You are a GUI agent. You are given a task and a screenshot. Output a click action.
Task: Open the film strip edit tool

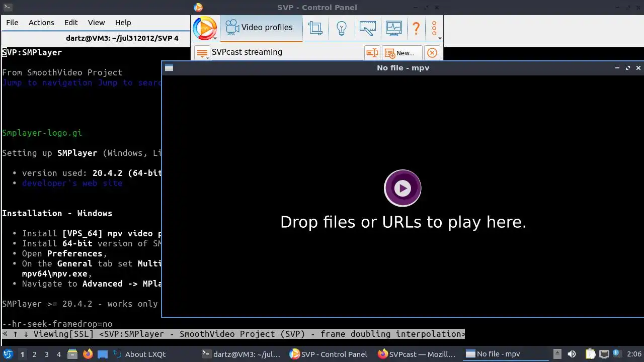pos(368,28)
